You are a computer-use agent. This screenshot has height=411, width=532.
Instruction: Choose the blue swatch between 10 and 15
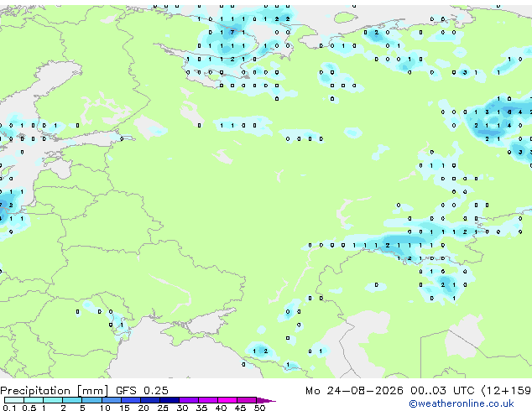point(112,400)
